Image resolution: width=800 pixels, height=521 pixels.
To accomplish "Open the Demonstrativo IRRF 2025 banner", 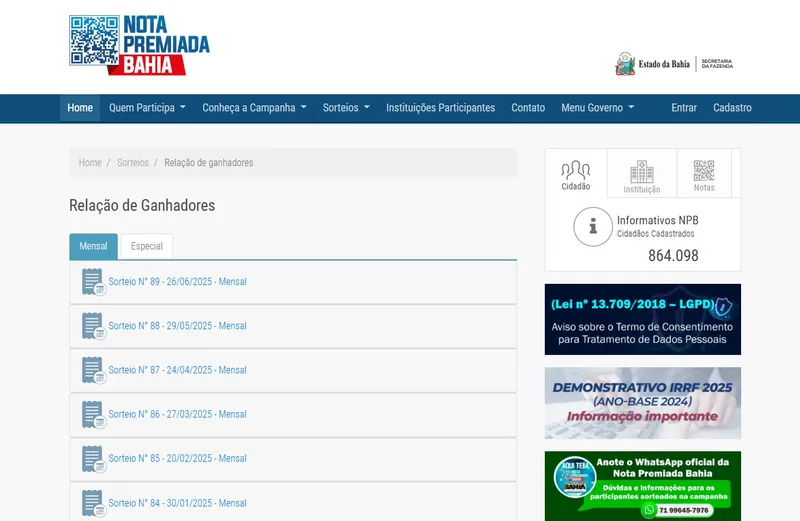I will point(642,403).
